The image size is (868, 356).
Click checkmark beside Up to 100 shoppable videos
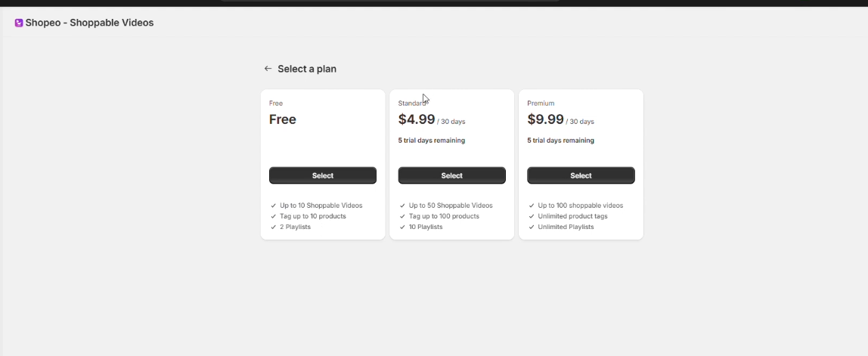click(532, 206)
